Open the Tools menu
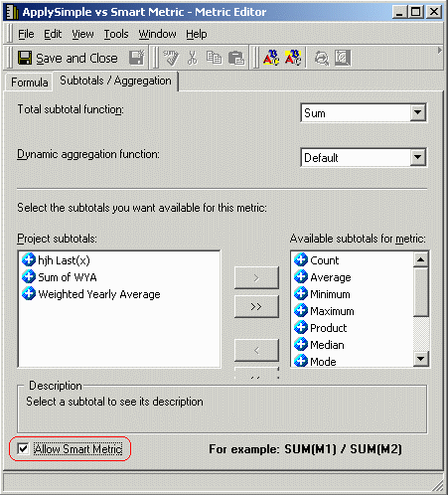Screen dimensions: 448x495 coord(116,34)
